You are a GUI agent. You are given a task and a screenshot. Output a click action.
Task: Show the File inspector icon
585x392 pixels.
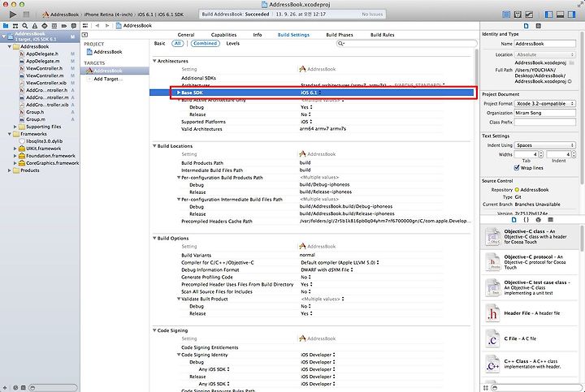pos(526,26)
